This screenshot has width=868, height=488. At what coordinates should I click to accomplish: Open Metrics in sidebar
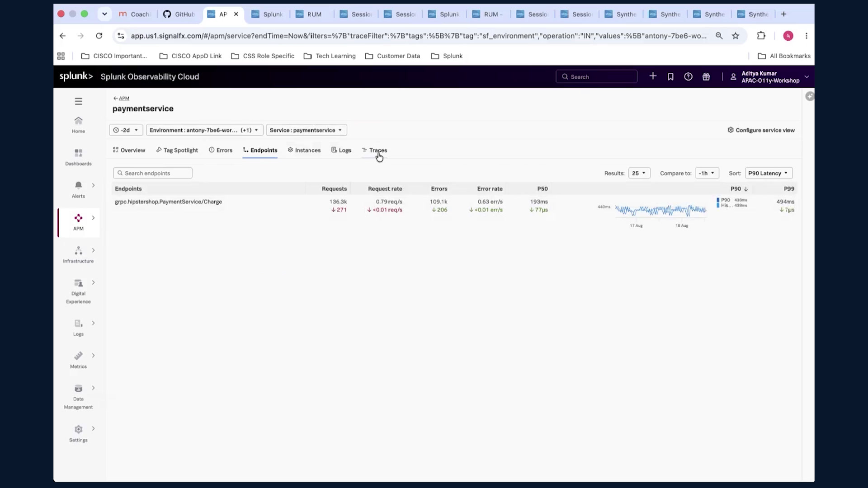tap(78, 360)
